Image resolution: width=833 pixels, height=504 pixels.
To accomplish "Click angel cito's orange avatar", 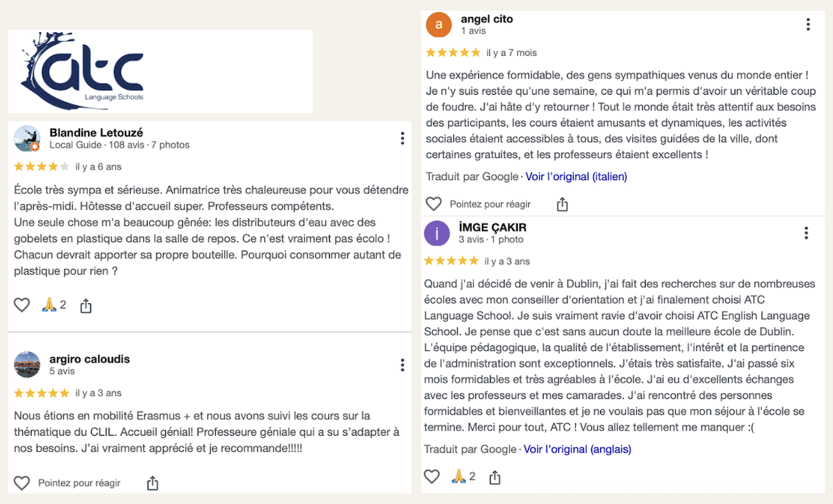I will click(x=439, y=25).
